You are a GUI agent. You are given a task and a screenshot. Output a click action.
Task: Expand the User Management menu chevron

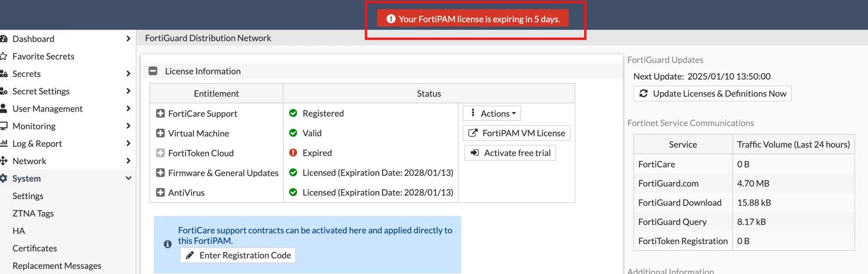[x=128, y=109]
